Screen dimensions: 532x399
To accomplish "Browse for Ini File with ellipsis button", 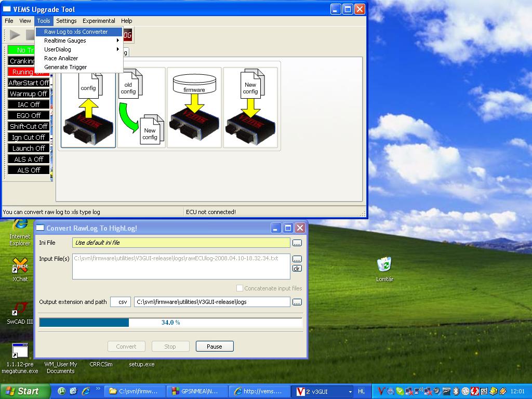I will point(297,243).
